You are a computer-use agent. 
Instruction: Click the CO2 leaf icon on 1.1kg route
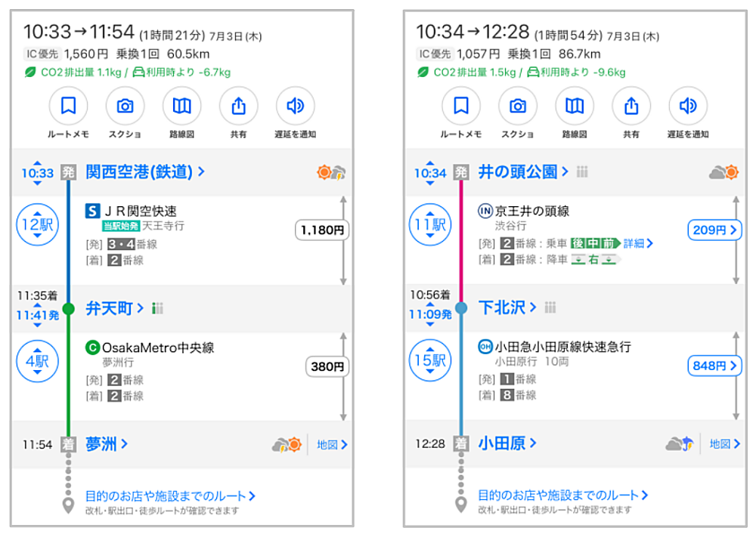[x=30, y=73]
